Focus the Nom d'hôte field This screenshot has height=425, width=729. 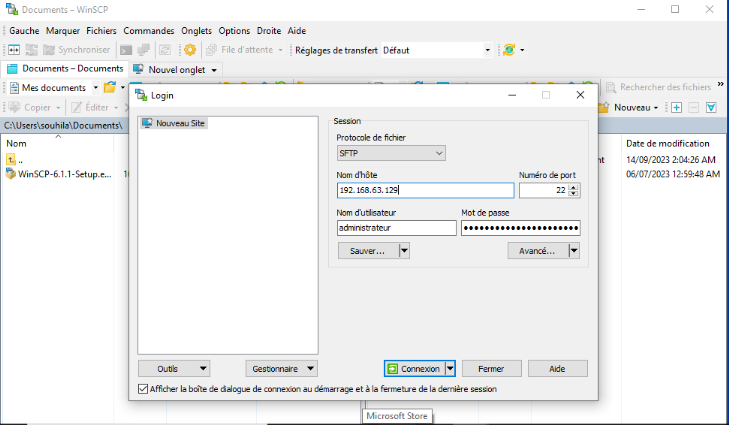coord(425,190)
